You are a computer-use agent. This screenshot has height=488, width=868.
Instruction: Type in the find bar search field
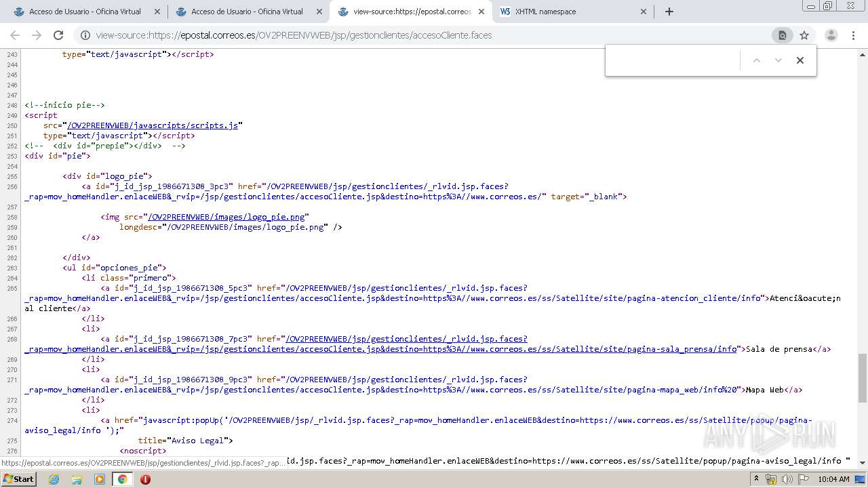673,60
